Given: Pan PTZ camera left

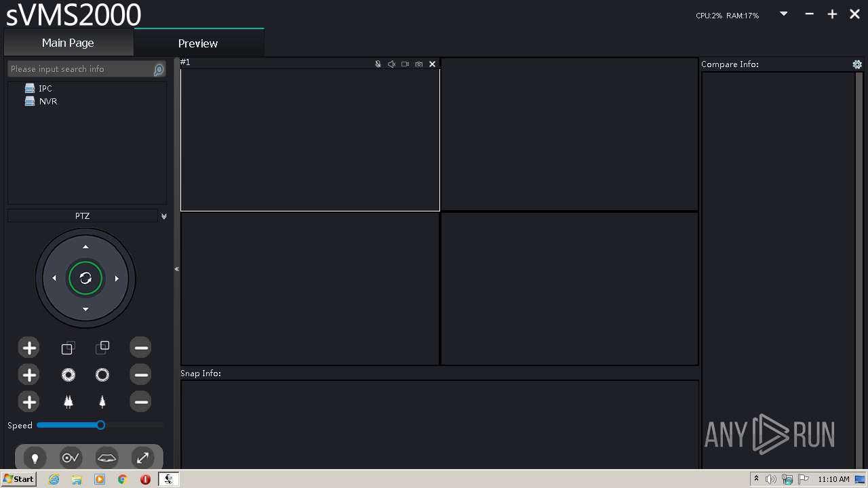Looking at the screenshot, I should point(54,278).
